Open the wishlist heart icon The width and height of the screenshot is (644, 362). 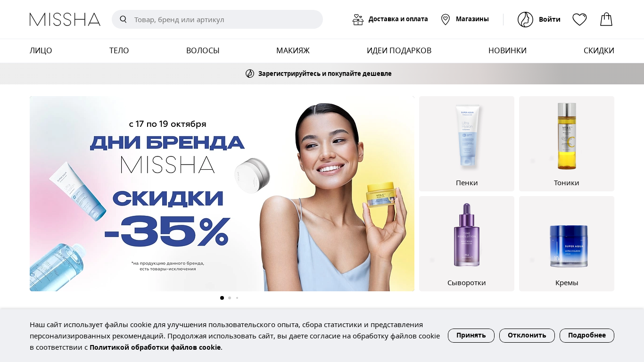tap(579, 19)
